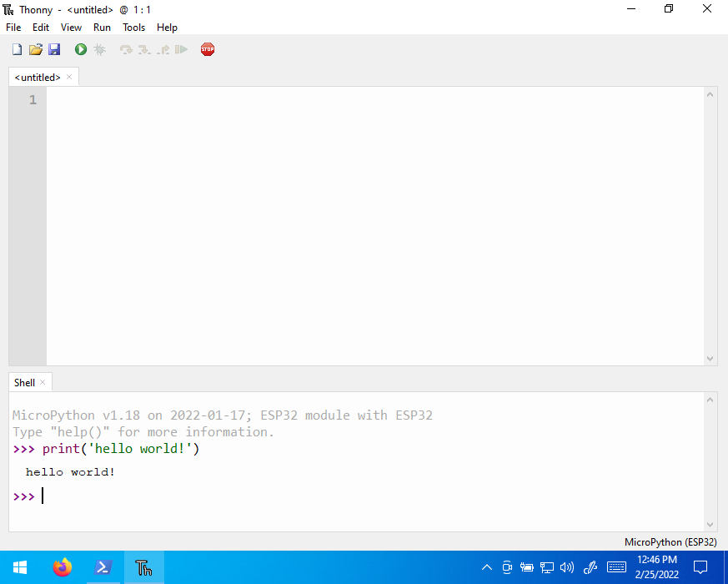728x584 pixels.
Task: Open the Help menu
Action: coord(167,28)
